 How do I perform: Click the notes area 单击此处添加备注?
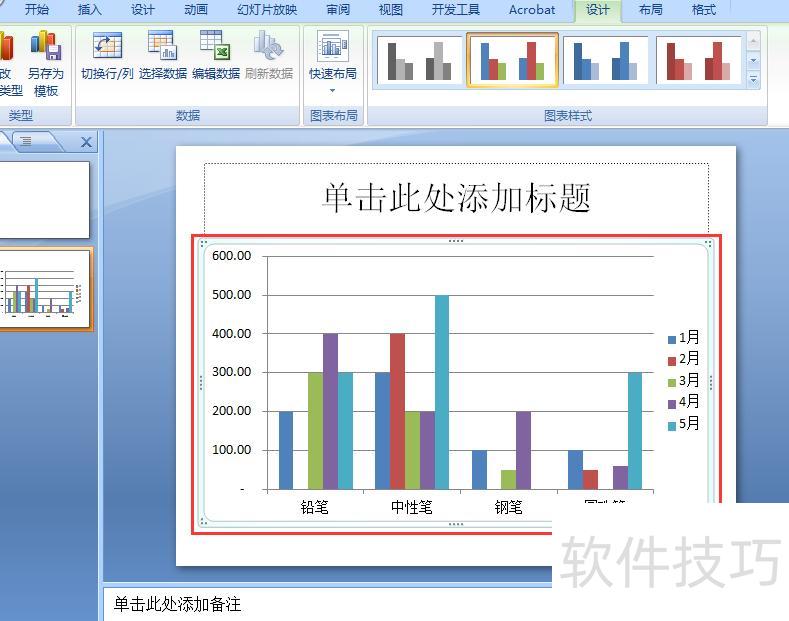pos(177,604)
